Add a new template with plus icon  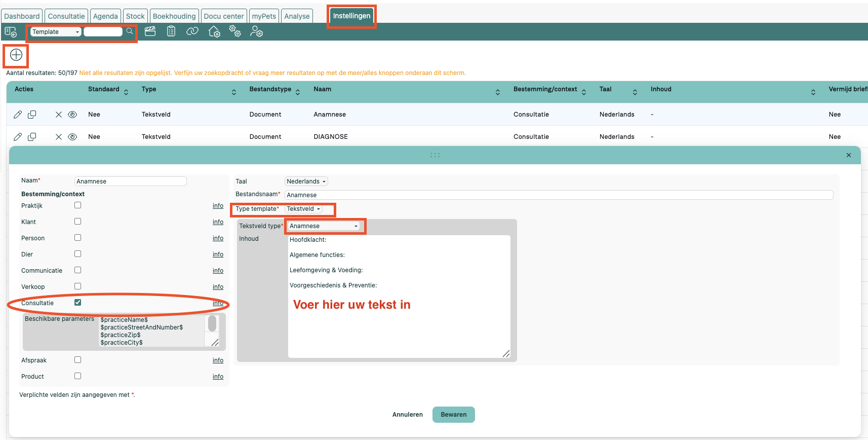(16, 55)
